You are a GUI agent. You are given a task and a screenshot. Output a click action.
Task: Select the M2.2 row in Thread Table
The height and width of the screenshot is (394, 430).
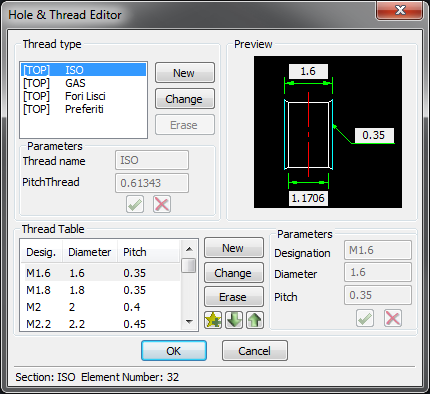[x=102, y=324]
